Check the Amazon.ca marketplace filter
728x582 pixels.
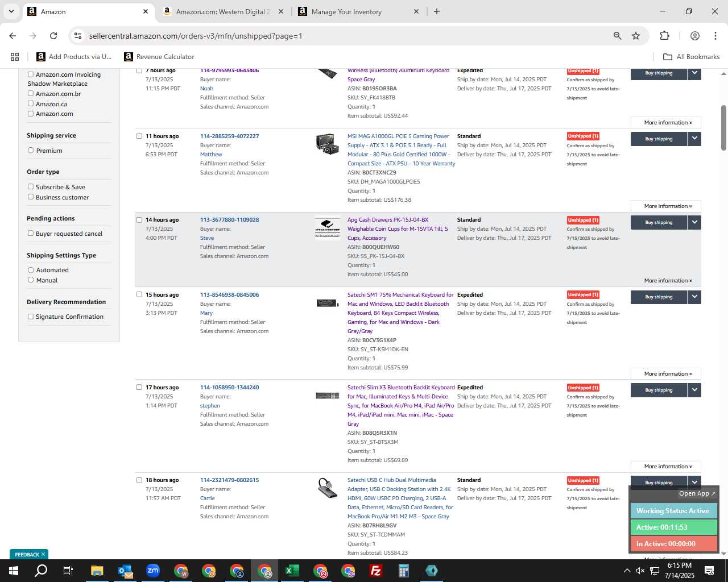[x=31, y=104]
